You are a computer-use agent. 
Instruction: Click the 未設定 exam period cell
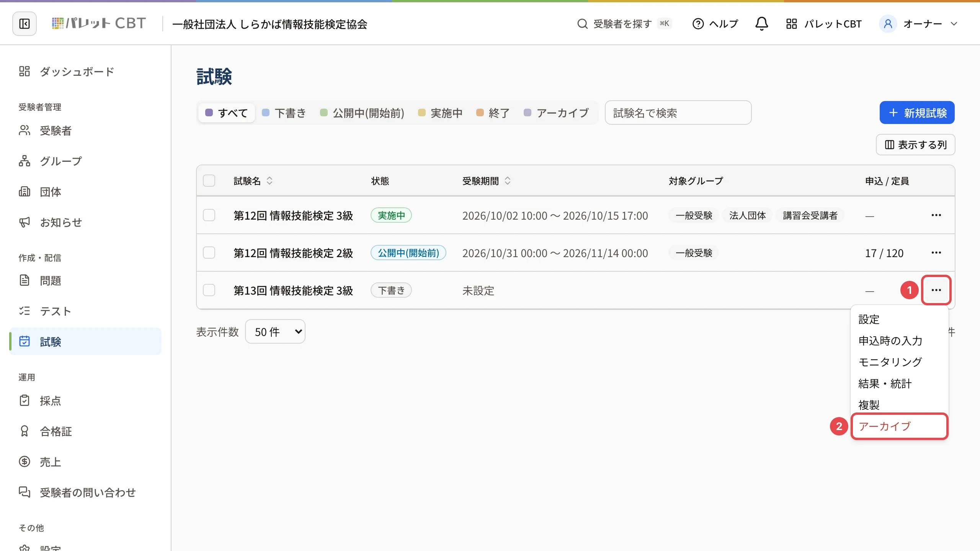479,291
